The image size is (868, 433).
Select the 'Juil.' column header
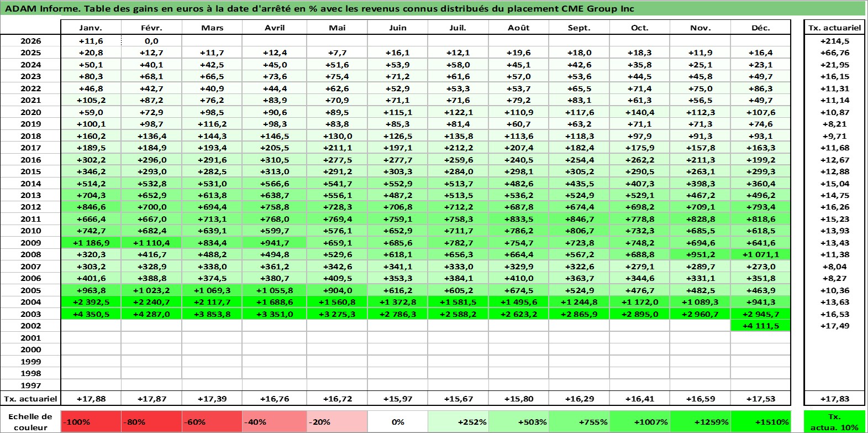click(x=458, y=28)
